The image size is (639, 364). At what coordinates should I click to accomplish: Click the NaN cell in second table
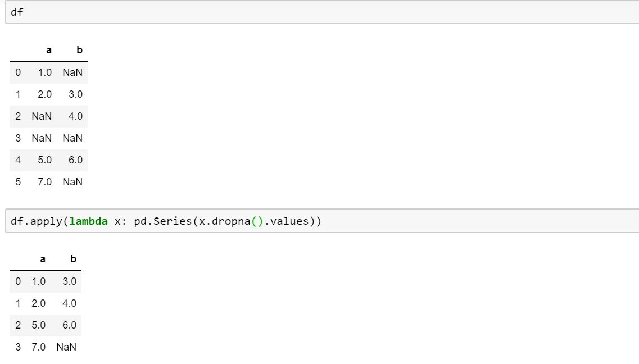pos(66,347)
